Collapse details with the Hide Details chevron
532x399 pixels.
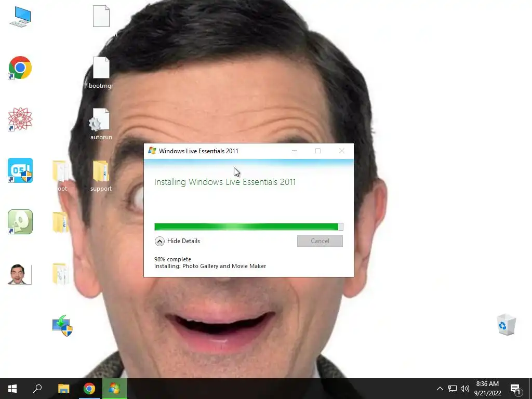159,241
